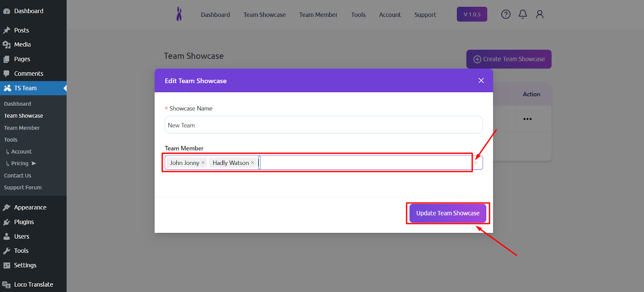Go to Tools in top navigation
This screenshot has width=644, height=292.
(x=358, y=14)
